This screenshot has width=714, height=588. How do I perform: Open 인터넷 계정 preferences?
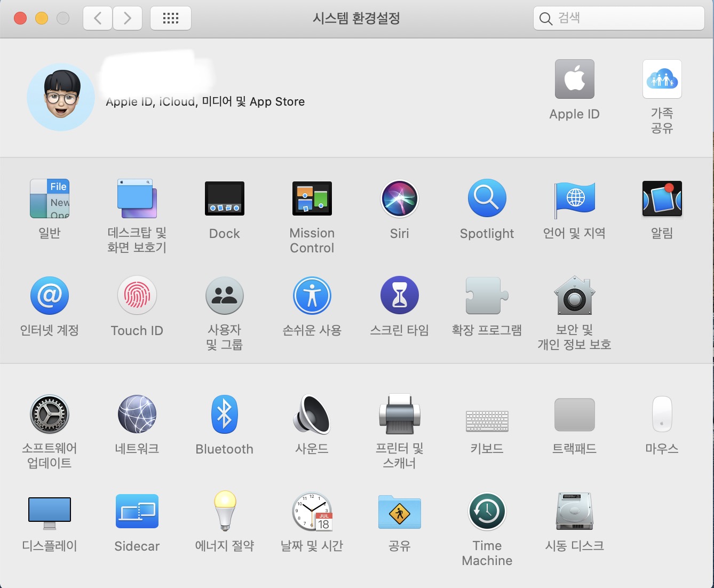coord(50,296)
